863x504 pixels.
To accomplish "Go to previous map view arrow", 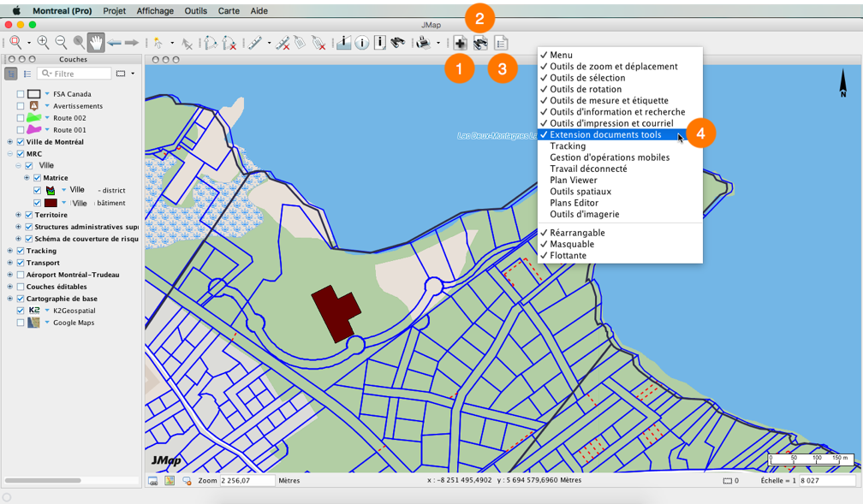I will (114, 43).
